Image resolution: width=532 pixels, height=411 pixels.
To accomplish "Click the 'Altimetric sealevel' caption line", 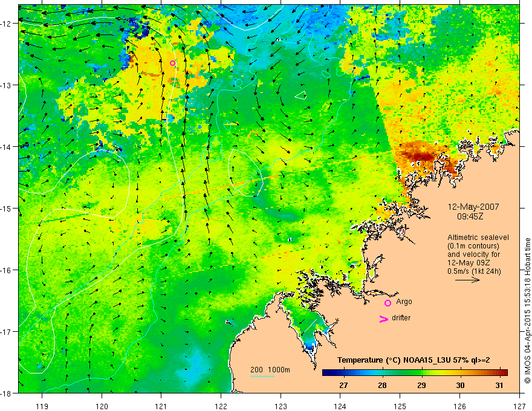I will tap(478, 238).
